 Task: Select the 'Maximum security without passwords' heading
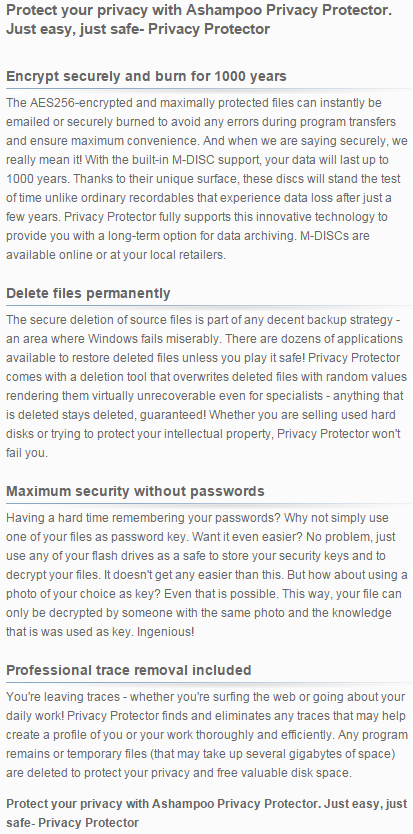(x=135, y=491)
